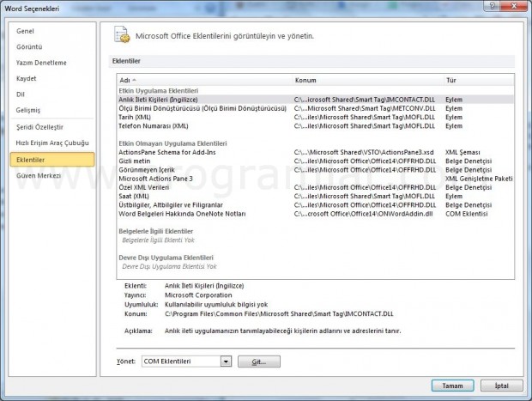Screen dimensions: 532x401
Task: Select Ölçü Birimi Dönüştürücüsü add-in row
Action: click(x=315, y=108)
